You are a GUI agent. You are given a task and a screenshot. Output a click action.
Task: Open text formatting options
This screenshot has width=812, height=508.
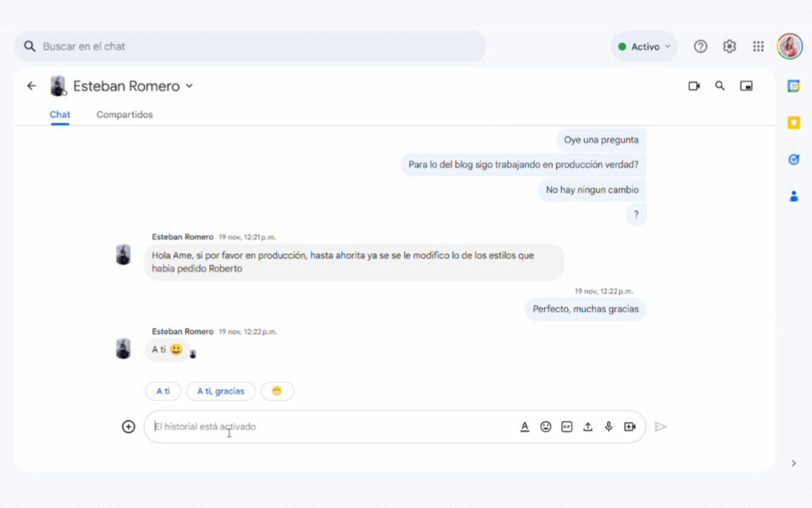coord(524,427)
